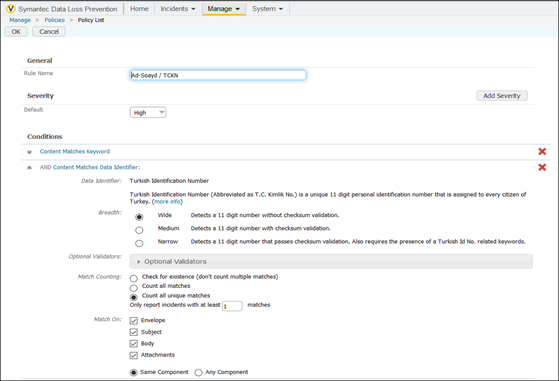This screenshot has width=559, height=381.
Task: Select the Medium breadth option
Action: click(139, 230)
